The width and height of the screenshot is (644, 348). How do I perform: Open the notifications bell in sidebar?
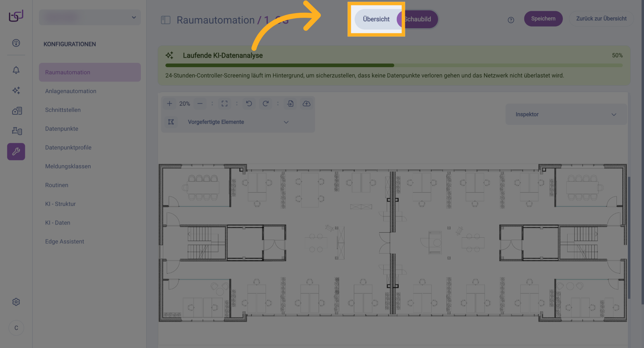[16, 70]
